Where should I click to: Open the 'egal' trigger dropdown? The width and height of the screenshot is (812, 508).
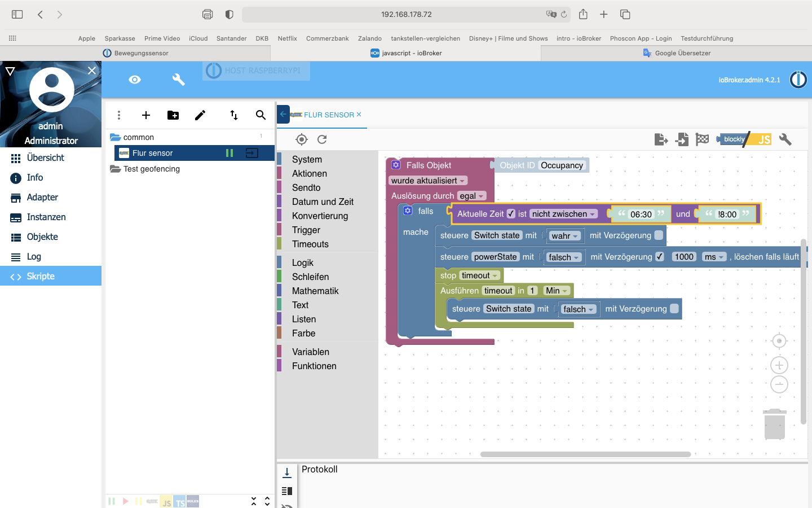[x=472, y=196]
